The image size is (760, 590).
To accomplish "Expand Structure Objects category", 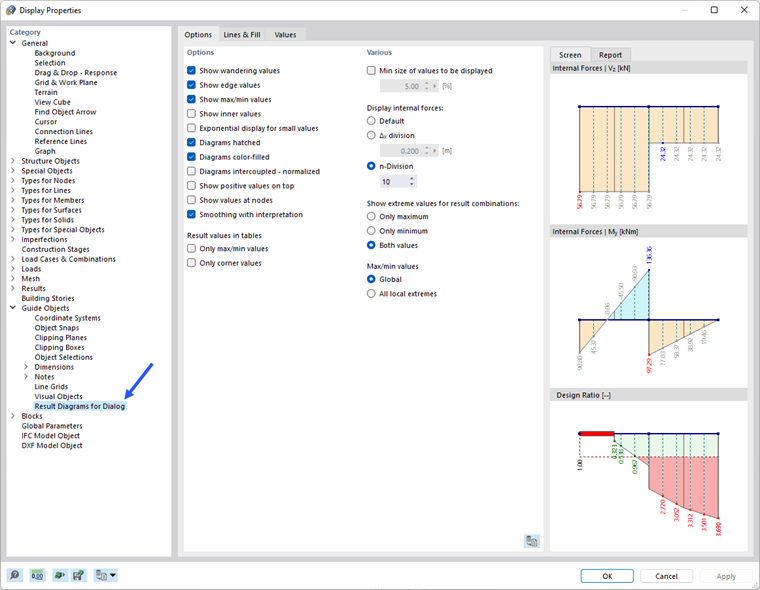I will pos(13,161).
